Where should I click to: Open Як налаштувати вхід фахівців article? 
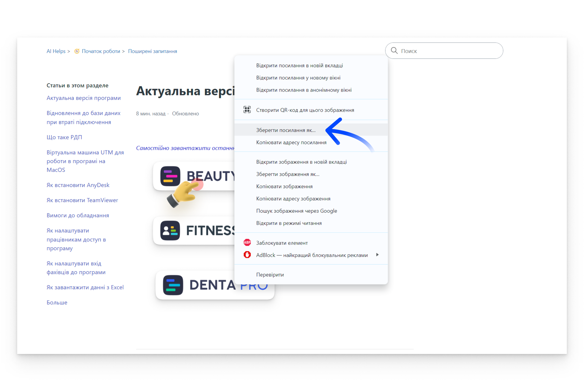[76, 268]
